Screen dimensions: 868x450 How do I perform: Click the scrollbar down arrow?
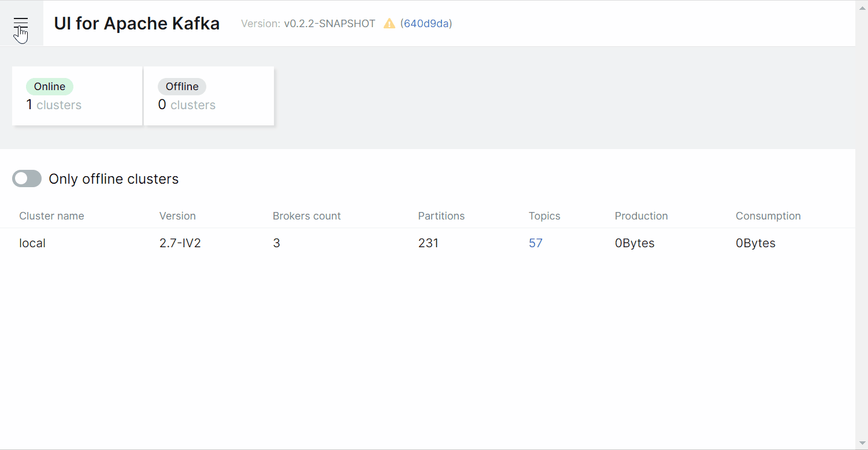[863, 444]
